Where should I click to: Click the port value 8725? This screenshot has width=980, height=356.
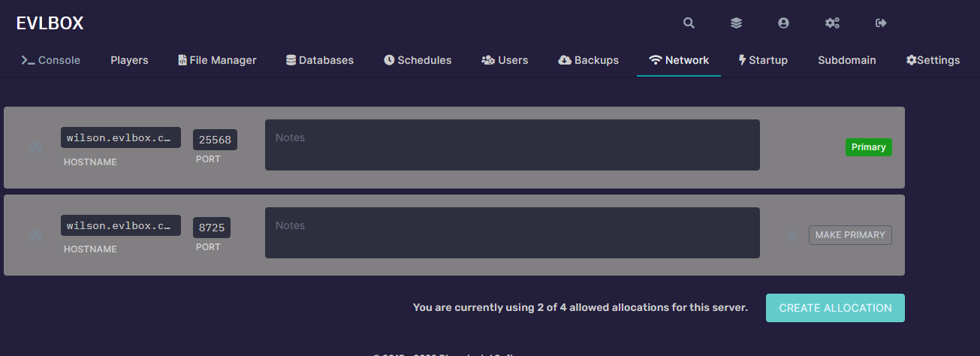[212, 228]
